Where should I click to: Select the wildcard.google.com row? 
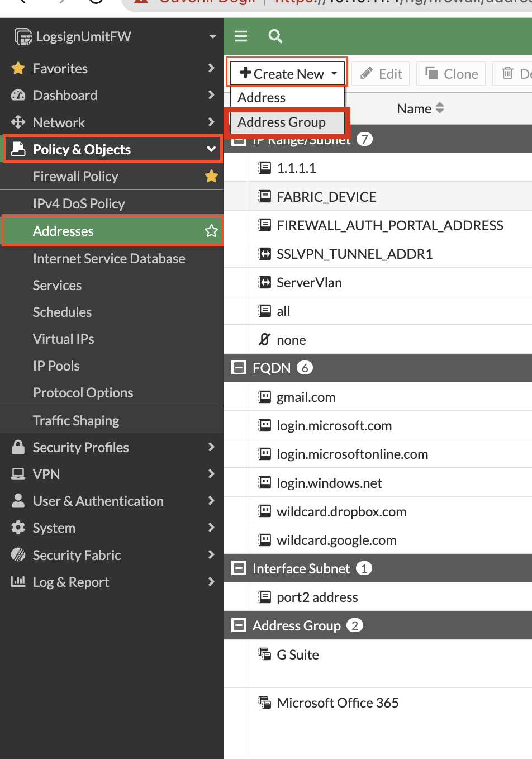click(378, 540)
